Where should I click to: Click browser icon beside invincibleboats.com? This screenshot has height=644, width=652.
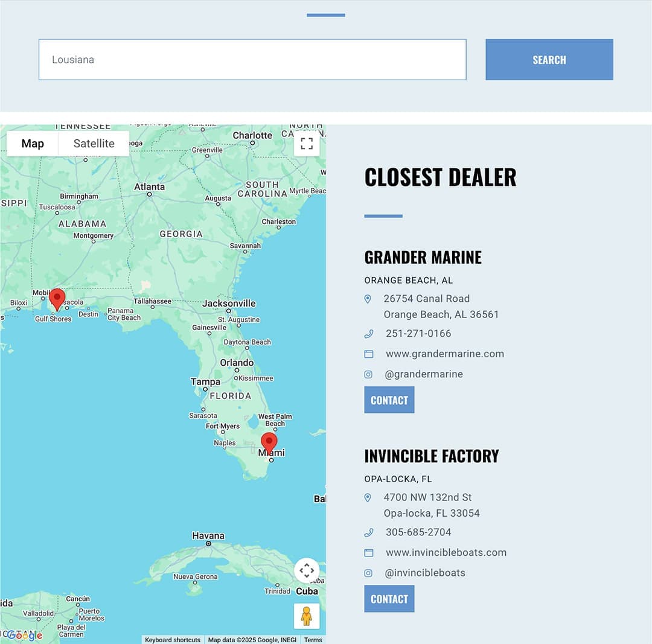[x=369, y=553]
